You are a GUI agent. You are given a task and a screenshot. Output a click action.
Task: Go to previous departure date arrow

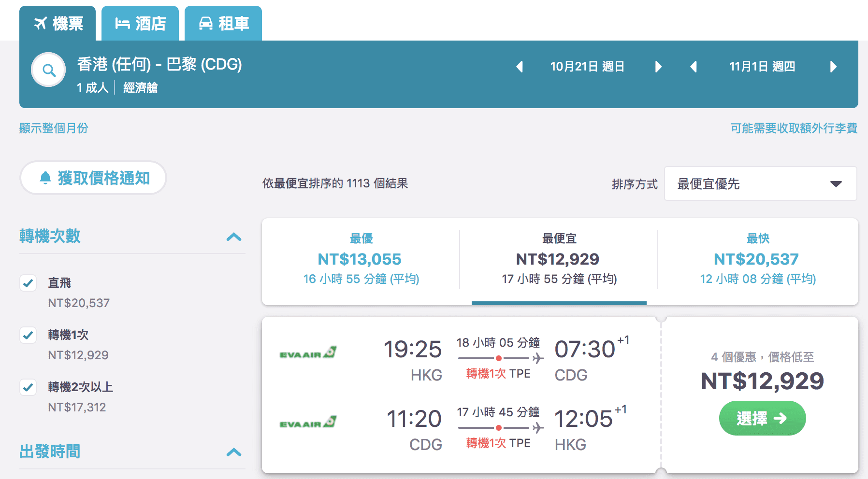coord(520,67)
